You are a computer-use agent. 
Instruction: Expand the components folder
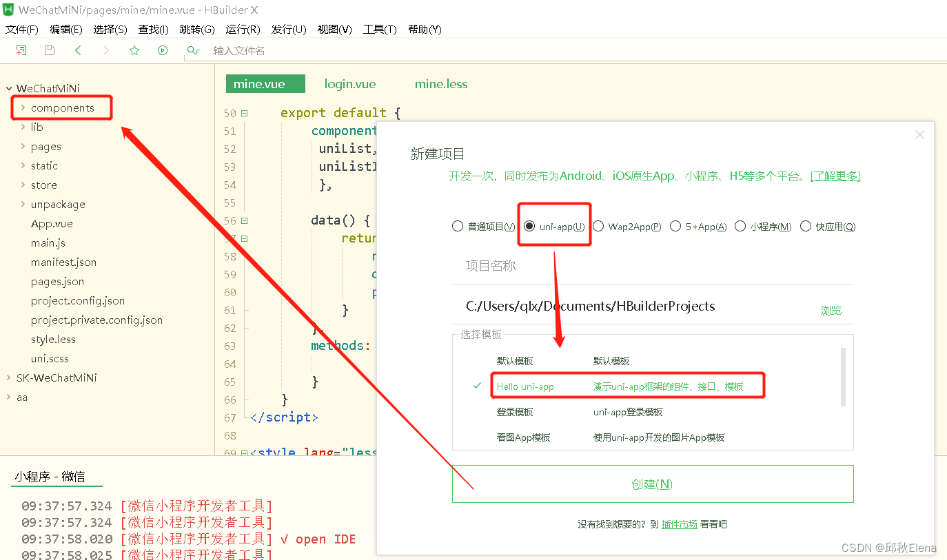tap(23, 108)
